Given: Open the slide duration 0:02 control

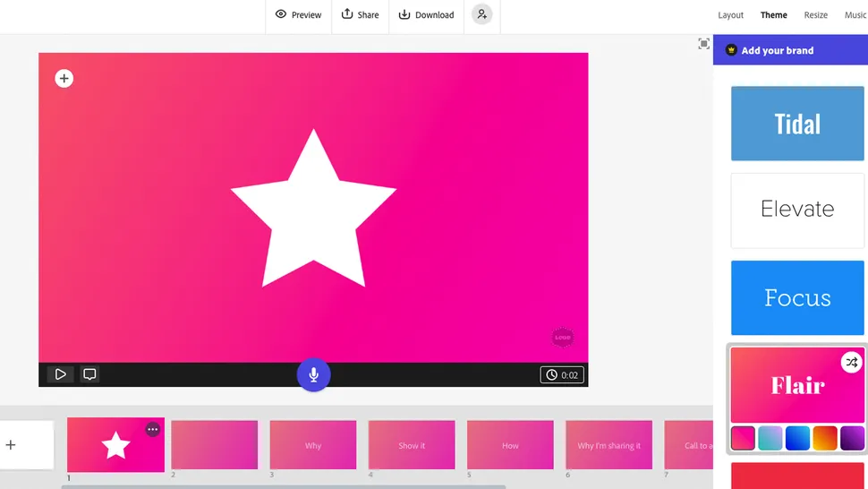Looking at the screenshot, I should click(x=562, y=375).
